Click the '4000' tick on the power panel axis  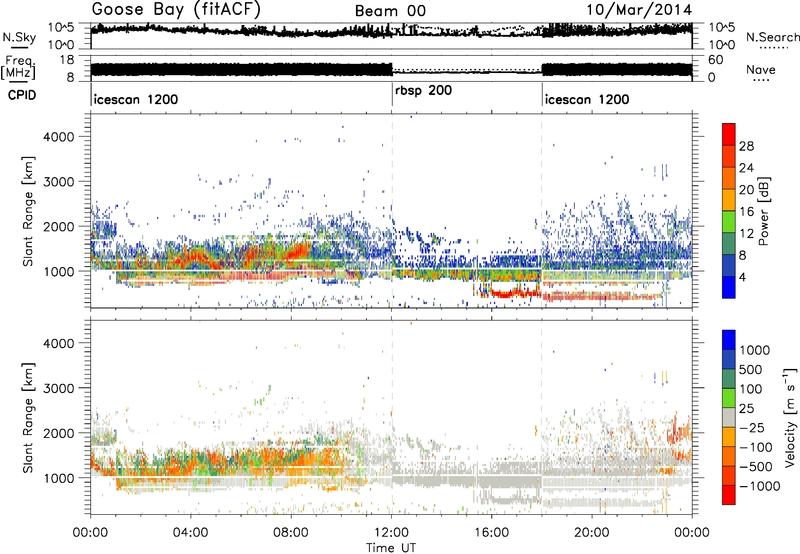tap(59, 137)
